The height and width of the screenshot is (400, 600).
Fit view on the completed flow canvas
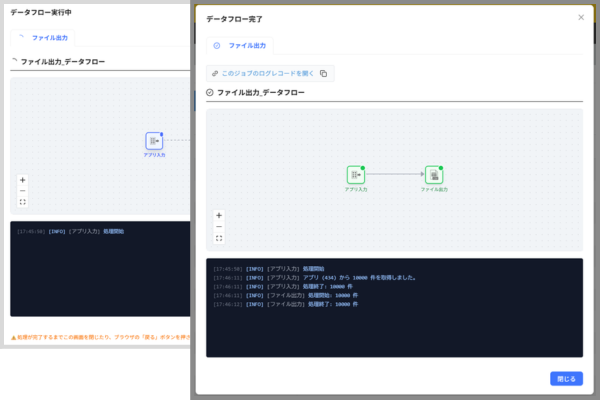click(x=219, y=238)
